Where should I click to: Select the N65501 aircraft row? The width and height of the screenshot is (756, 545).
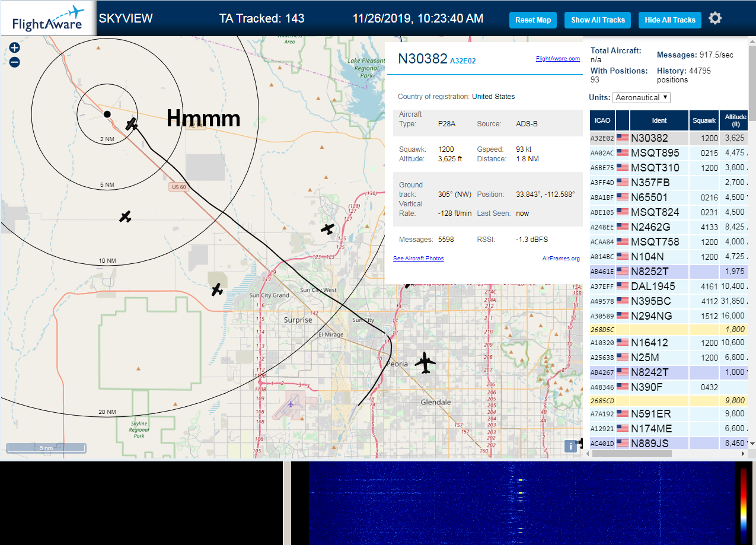click(669, 197)
